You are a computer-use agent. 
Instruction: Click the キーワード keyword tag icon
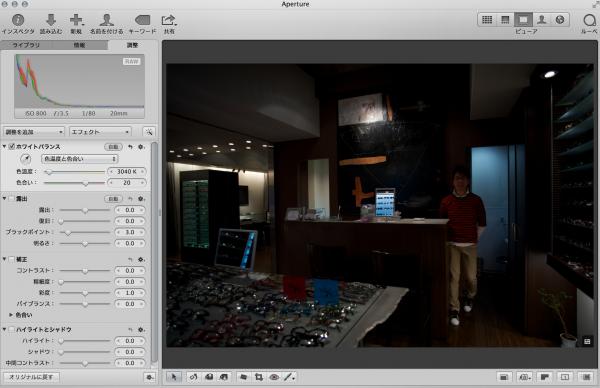142,20
